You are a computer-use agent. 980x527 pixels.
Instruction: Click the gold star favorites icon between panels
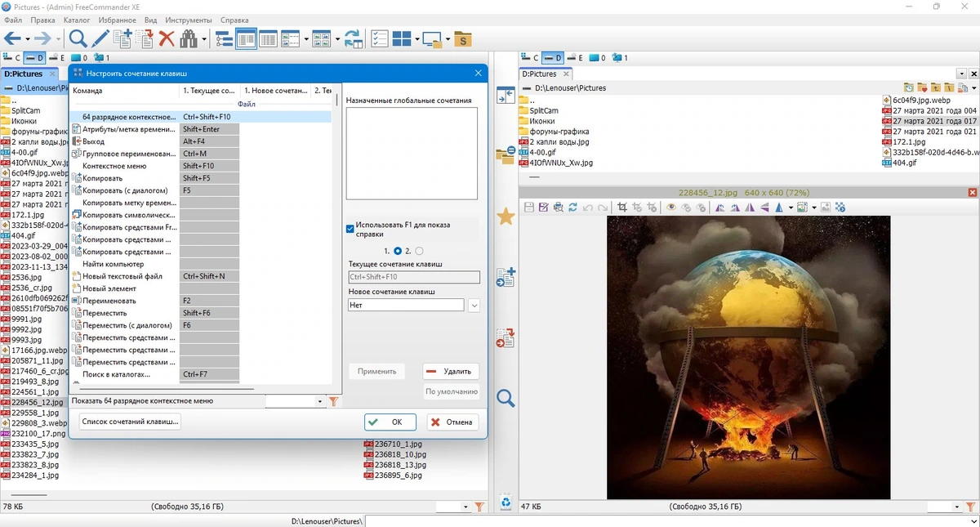[506, 217]
